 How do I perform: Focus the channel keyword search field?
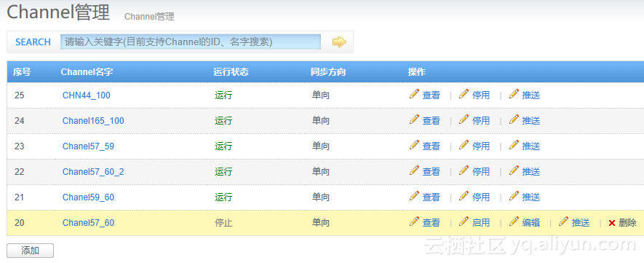(x=191, y=42)
